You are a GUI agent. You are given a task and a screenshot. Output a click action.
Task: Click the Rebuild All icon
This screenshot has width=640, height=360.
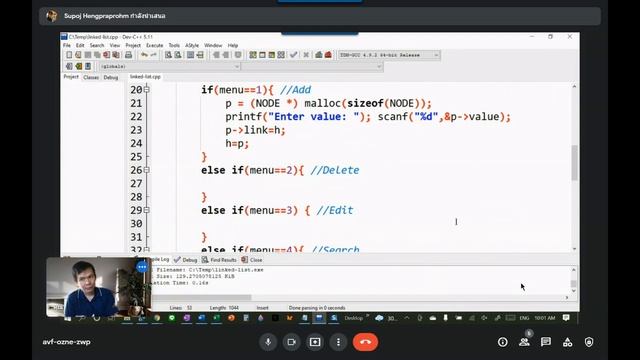281,55
